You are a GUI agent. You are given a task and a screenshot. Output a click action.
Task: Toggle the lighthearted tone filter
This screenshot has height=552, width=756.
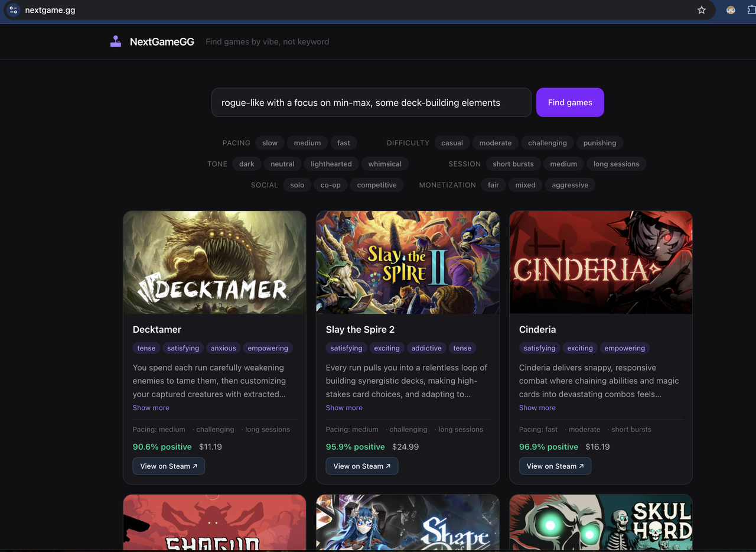(331, 164)
